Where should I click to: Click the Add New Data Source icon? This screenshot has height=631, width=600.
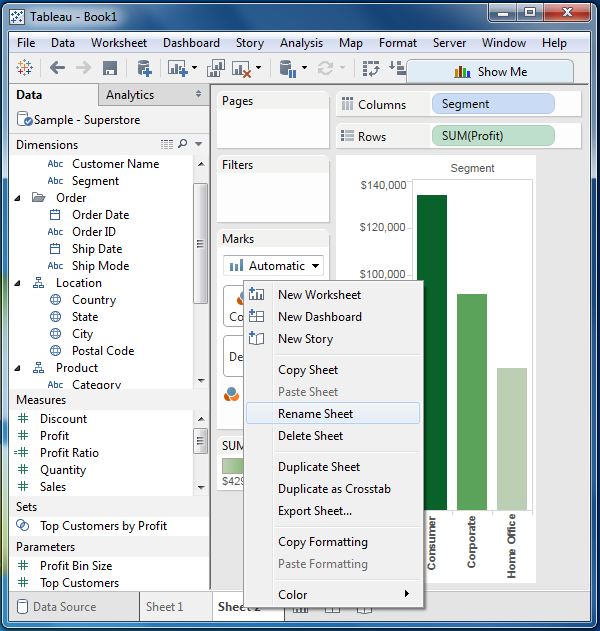tap(144, 69)
